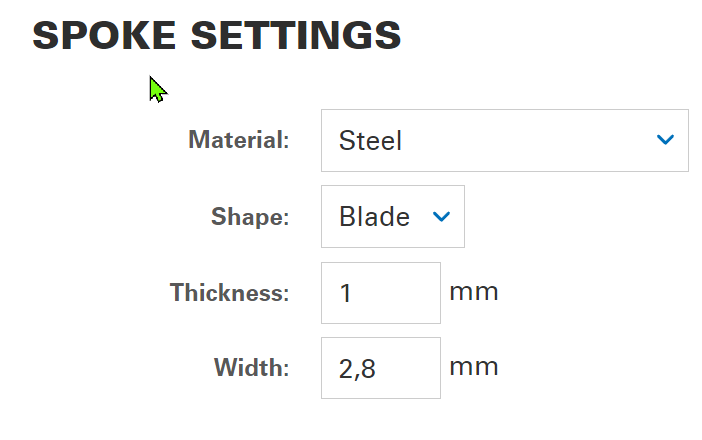The image size is (702, 440).
Task: Click the mm unit beside Width
Action: (474, 367)
